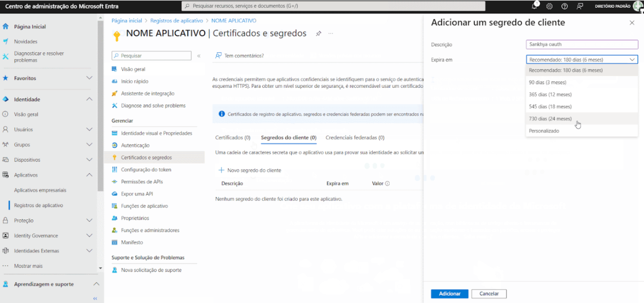Viewport: 644px width, 303px height.
Task: Expand Identity Governance section
Action: pos(89,236)
